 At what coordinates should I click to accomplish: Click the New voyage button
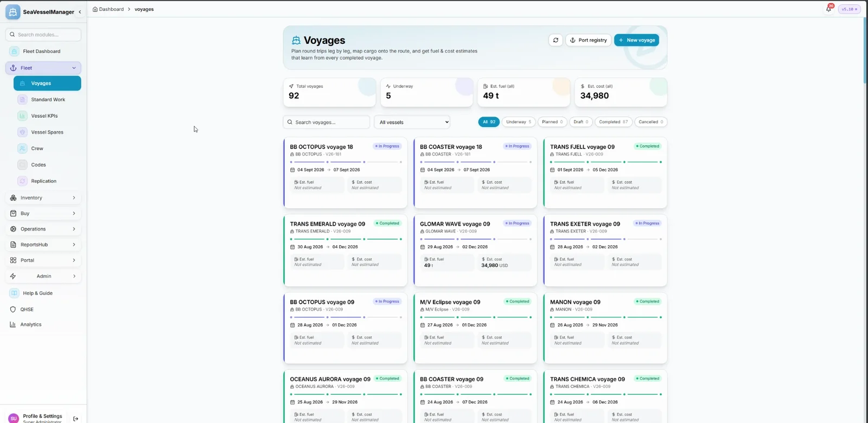coord(636,40)
